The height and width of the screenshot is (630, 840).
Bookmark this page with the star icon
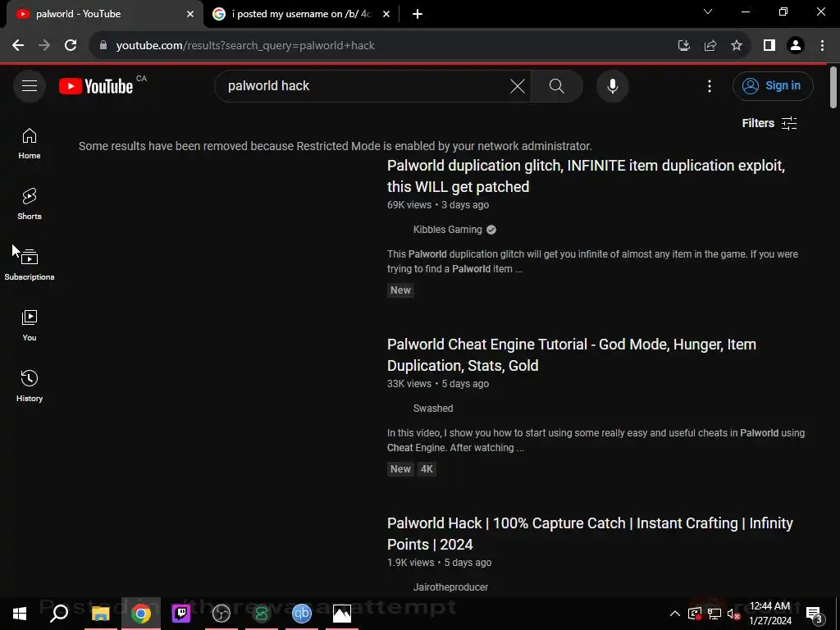[737, 46]
